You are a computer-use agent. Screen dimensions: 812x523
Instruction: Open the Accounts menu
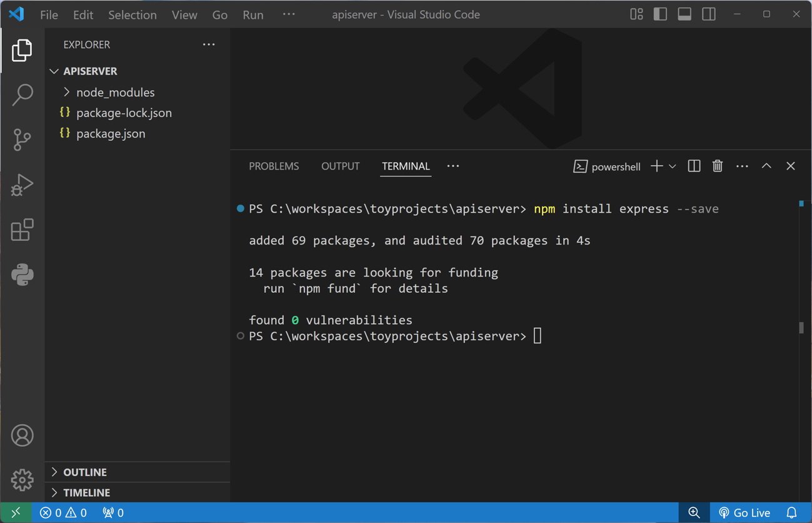pos(22,435)
